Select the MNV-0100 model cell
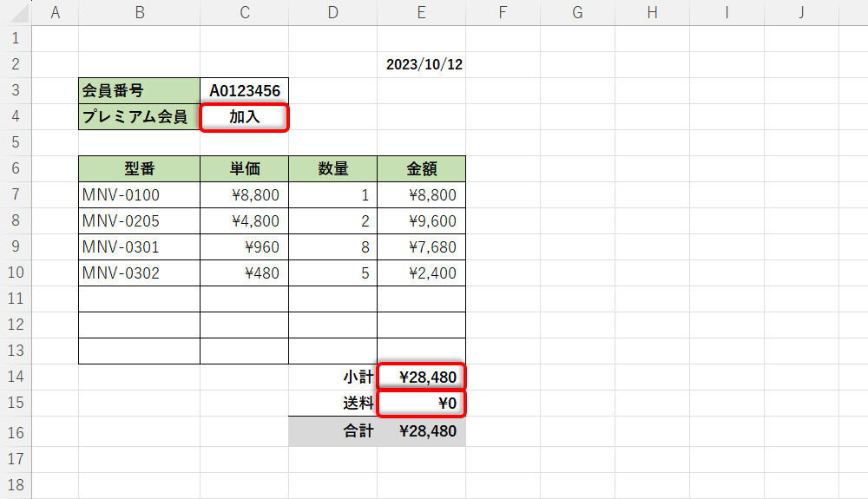 click(x=140, y=194)
